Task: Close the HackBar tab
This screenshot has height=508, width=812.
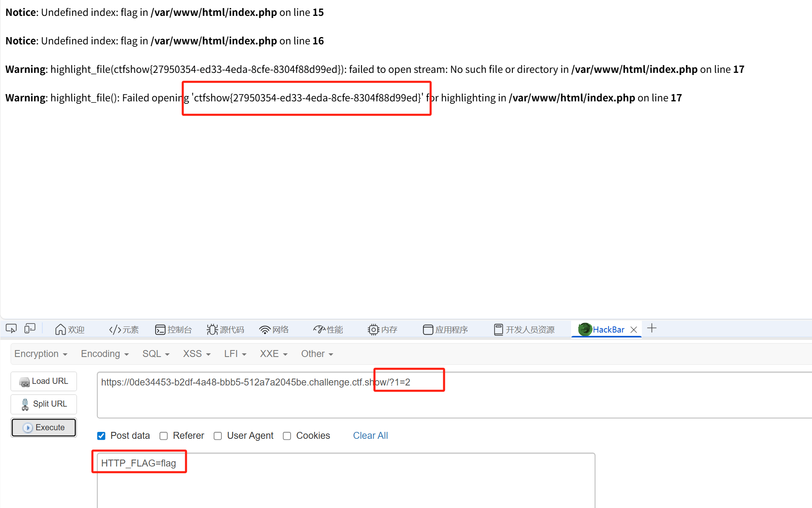Action: point(634,330)
